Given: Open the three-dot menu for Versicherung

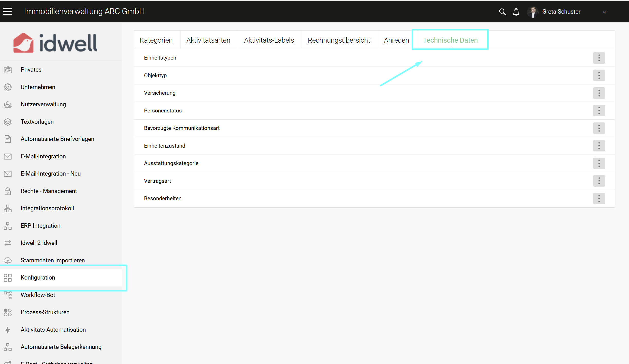Looking at the screenshot, I should tap(599, 93).
